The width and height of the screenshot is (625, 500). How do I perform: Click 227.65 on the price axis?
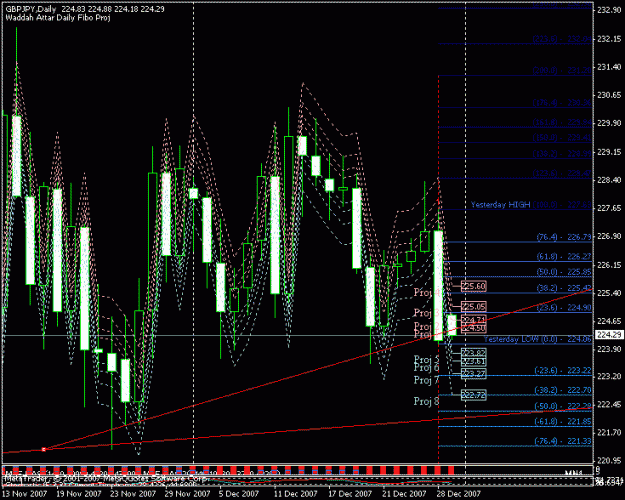pyautogui.click(x=609, y=209)
